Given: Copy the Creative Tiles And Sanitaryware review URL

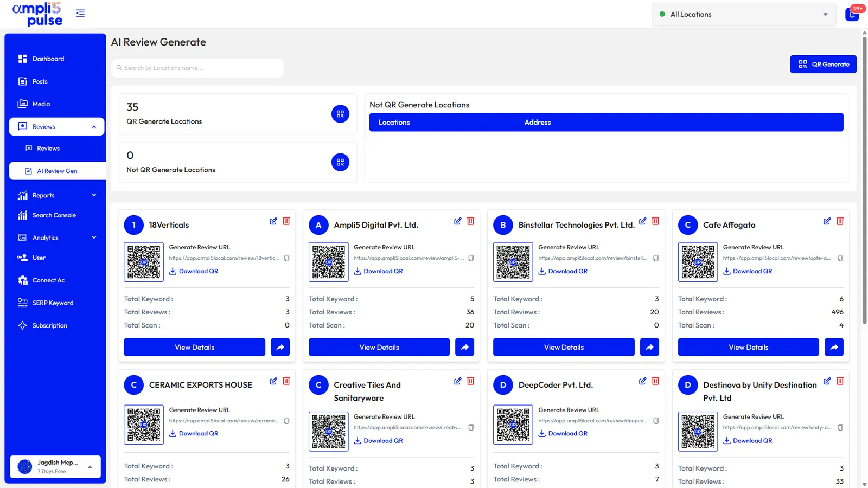Looking at the screenshot, I should coord(471,428).
